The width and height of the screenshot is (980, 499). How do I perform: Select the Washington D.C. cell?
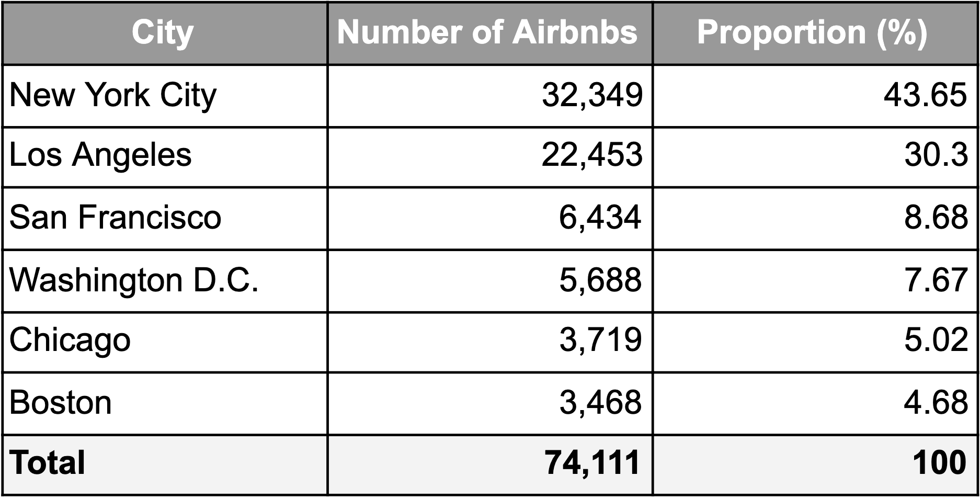coord(134,280)
